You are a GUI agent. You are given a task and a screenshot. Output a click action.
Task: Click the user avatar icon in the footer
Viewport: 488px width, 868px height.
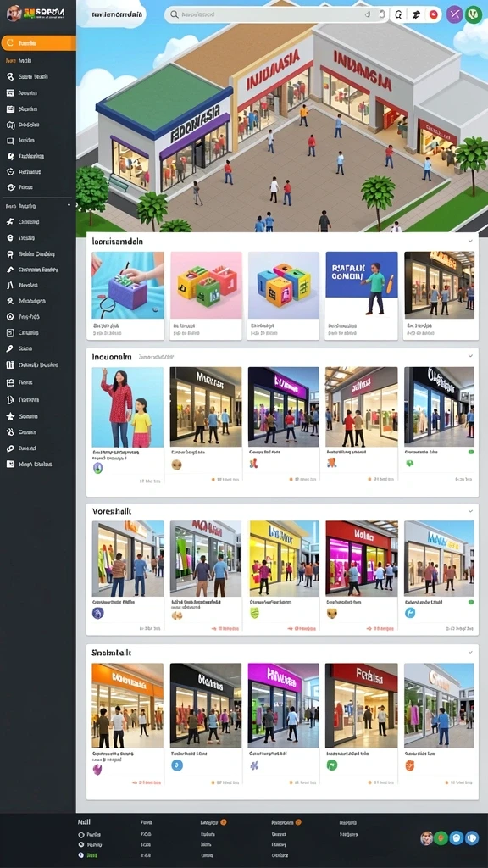pos(426,837)
